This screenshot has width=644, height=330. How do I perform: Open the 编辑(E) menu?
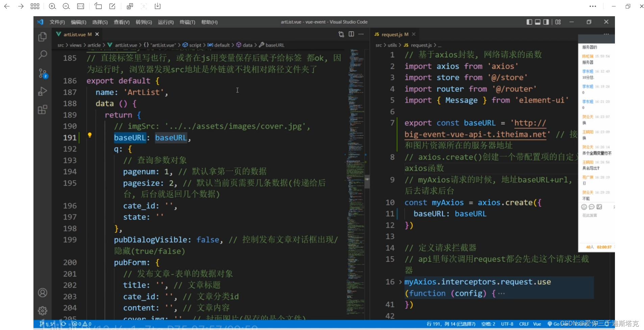tap(78, 22)
